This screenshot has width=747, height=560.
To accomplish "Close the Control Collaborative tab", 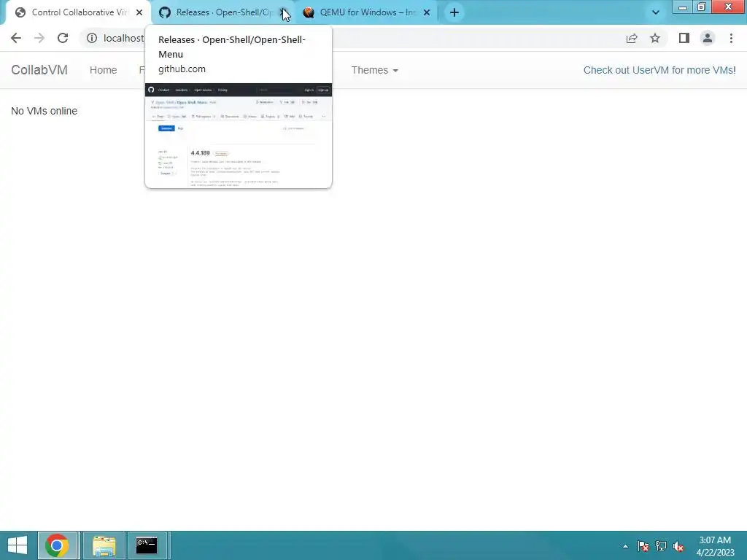I will click(x=139, y=13).
